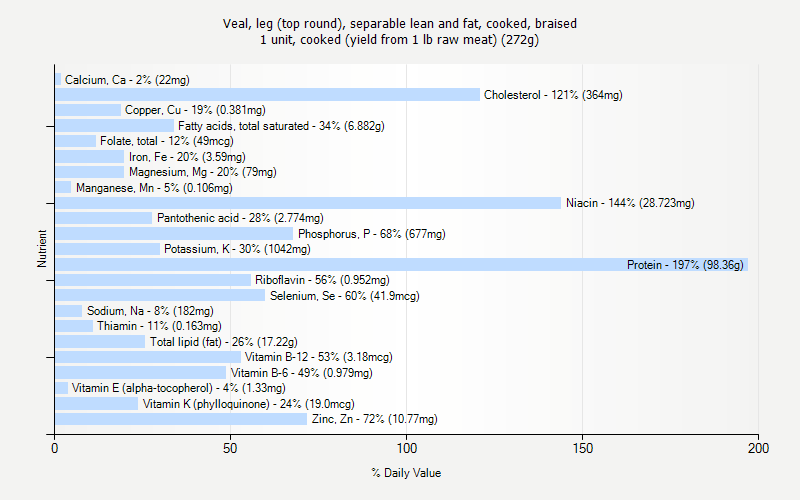Viewport: 800px width, 500px height.
Task: Click the 100 tick label on x-axis
Action: tap(407, 448)
